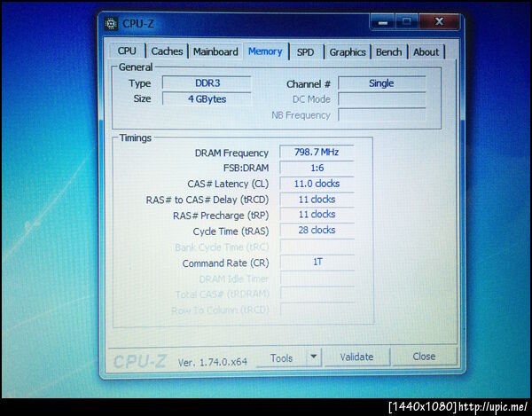
Task: Click the tRP 11 clocks value
Action: pyautogui.click(x=317, y=215)
